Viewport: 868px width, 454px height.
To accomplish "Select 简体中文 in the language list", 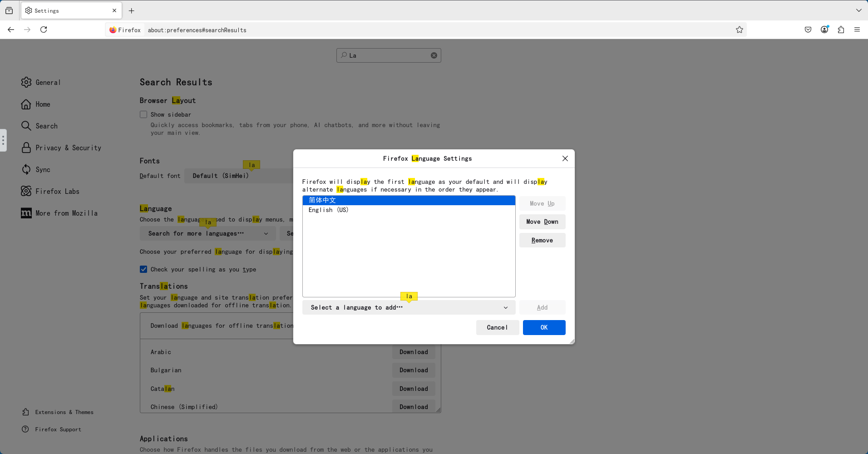I will point(409,200).
